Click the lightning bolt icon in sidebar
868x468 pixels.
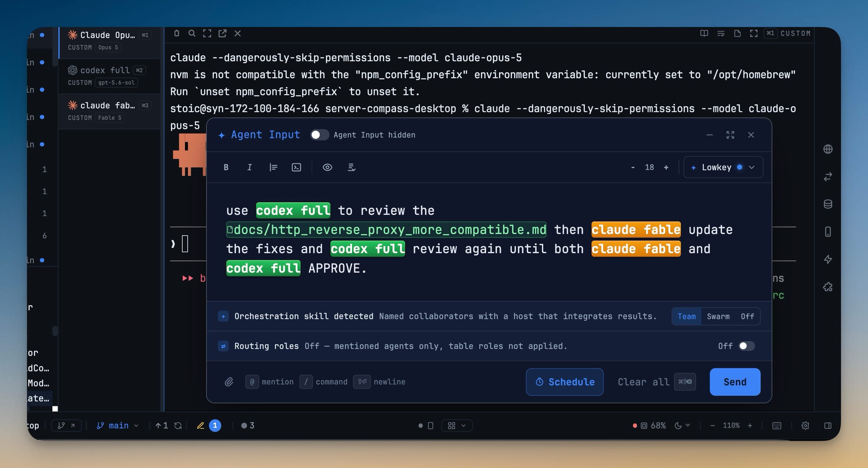[828, 259]
